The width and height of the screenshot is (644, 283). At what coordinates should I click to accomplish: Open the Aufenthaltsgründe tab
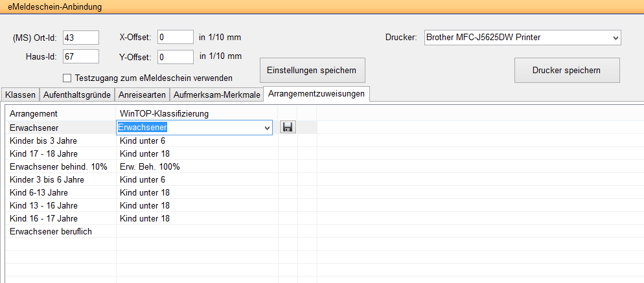point(76,95)
